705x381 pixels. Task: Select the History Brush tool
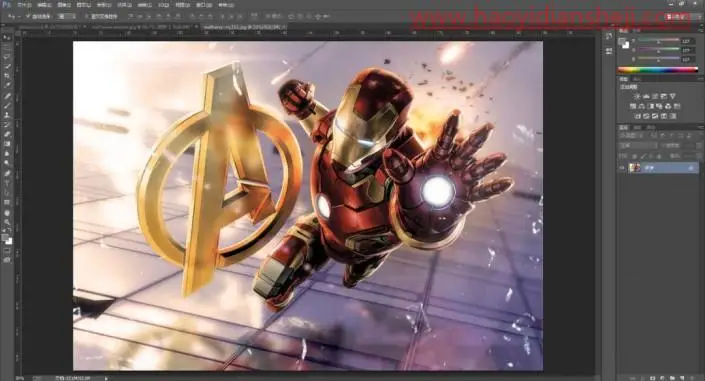coord(7,125)
